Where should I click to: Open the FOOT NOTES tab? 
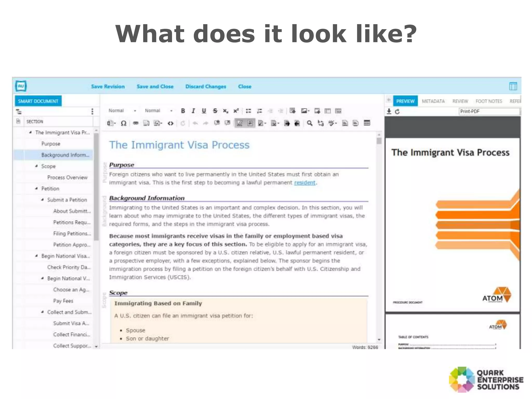[x=489, y=101]
